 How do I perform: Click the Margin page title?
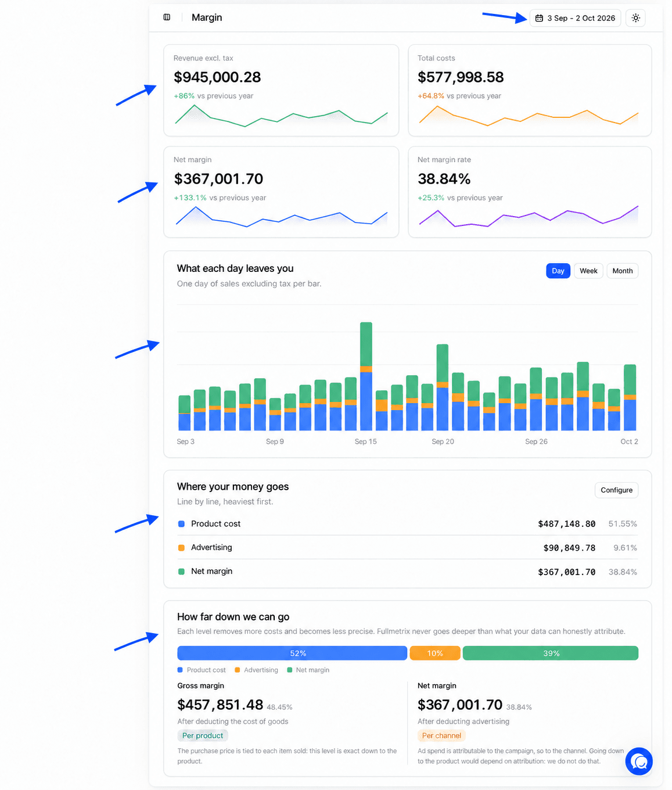pyautogui.click(x=207, y=17)
